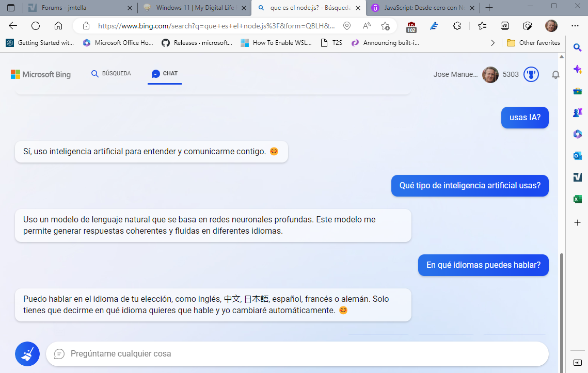Open sidebar Games chess icon
This screenshot has width=588, height=373.
point(578,112)
